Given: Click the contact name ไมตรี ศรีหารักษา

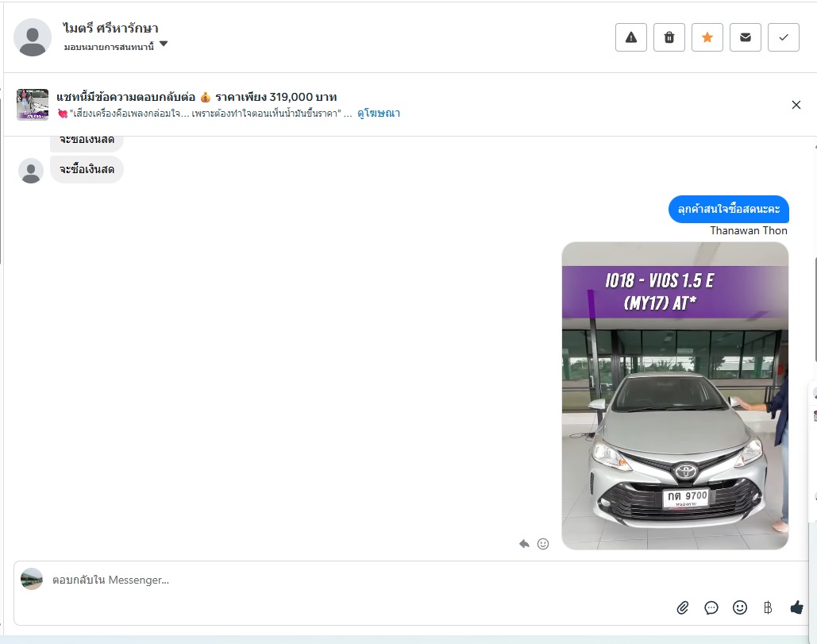Looking at the screenshot, I should click(x=110, y=28).
